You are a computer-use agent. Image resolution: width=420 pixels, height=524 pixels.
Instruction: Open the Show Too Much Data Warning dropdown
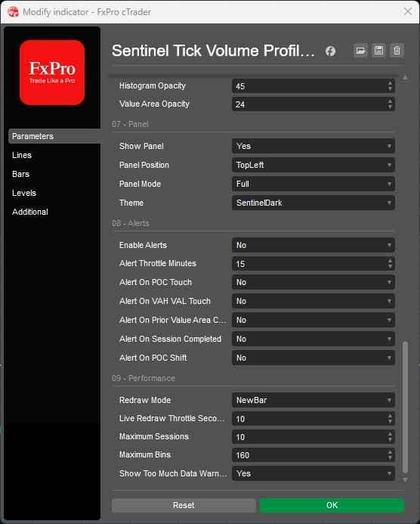pos(313,473)
